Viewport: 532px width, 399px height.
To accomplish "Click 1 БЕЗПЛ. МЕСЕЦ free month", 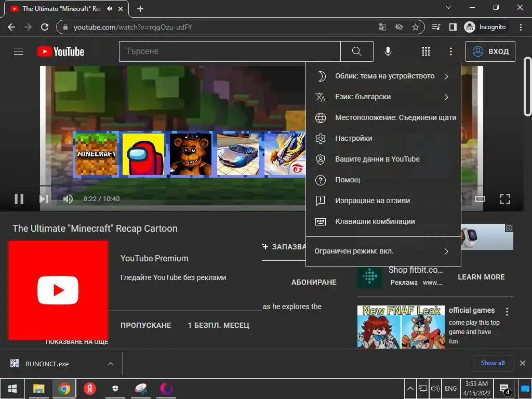I will click(219, 325).
